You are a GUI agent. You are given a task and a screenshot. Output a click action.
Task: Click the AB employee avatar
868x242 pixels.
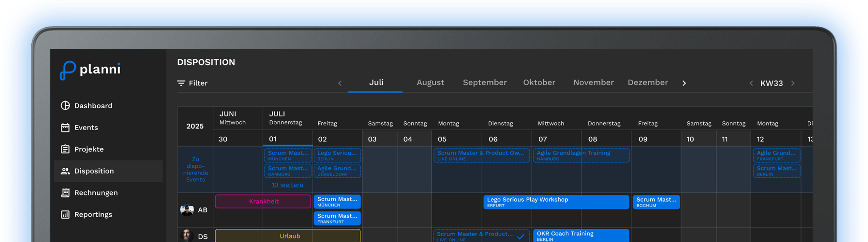[187, 210]
